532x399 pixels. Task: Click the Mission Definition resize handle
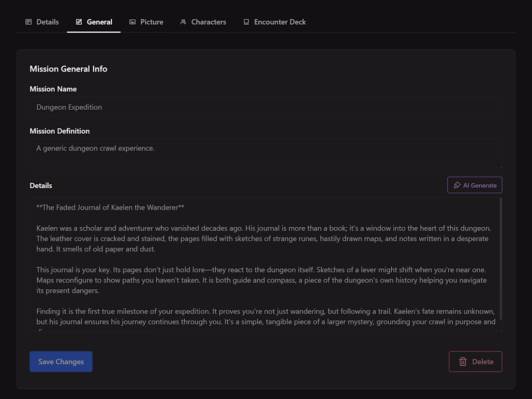tap(500, 166)
